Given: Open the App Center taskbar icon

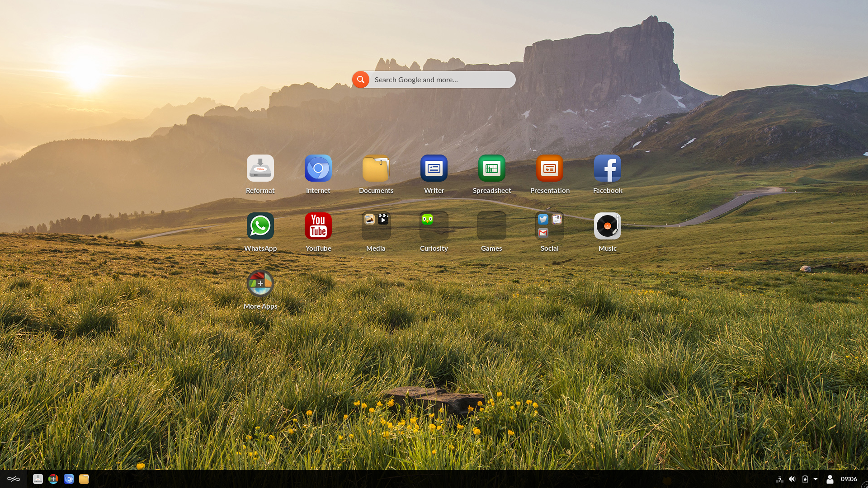Looking at the screenshot, I should point(53,479).
